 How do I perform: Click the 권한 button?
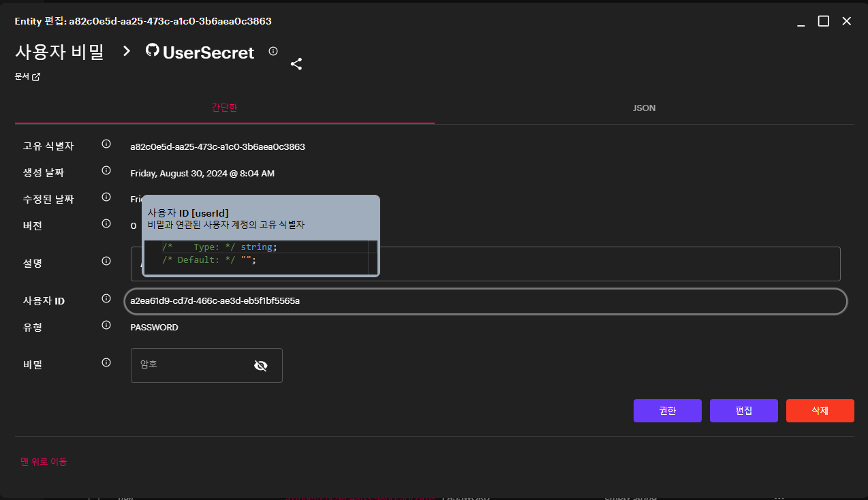coord(668,411)
